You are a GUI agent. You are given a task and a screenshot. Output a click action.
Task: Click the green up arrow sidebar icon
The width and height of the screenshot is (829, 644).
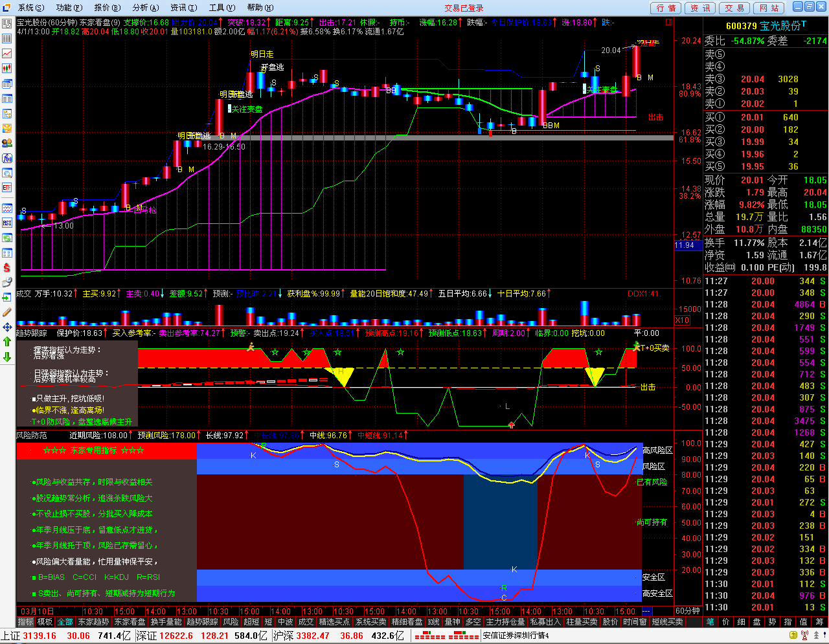point(7,341)
